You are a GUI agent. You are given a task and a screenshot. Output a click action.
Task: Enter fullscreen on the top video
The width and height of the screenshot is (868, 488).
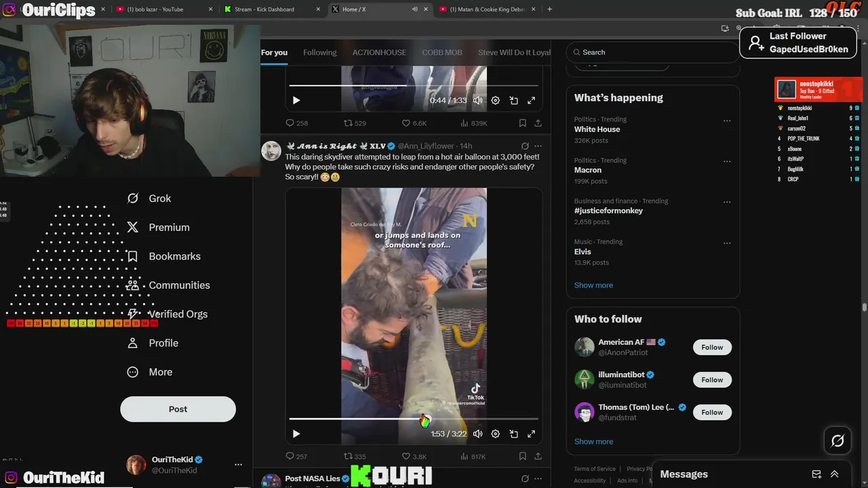pyautogui.click(x=531, y=100)
